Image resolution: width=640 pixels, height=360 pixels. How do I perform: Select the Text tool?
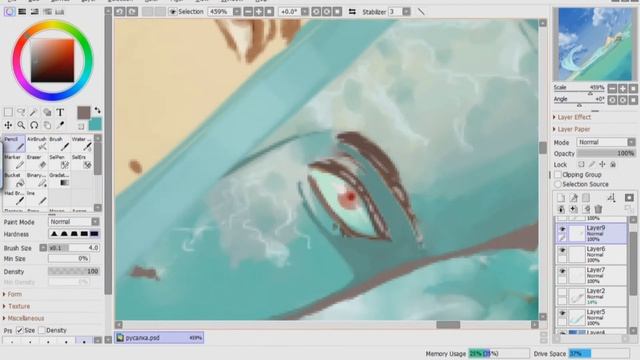pos(60,112)
